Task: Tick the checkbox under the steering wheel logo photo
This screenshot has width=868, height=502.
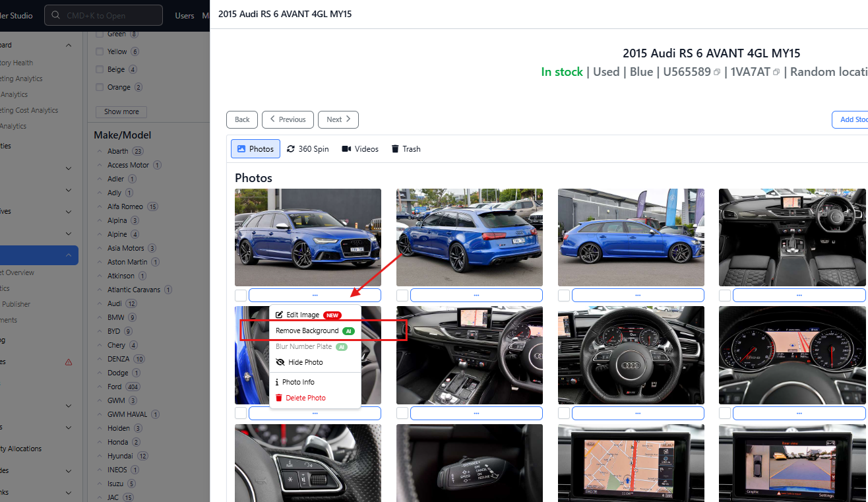Action: 564,413
